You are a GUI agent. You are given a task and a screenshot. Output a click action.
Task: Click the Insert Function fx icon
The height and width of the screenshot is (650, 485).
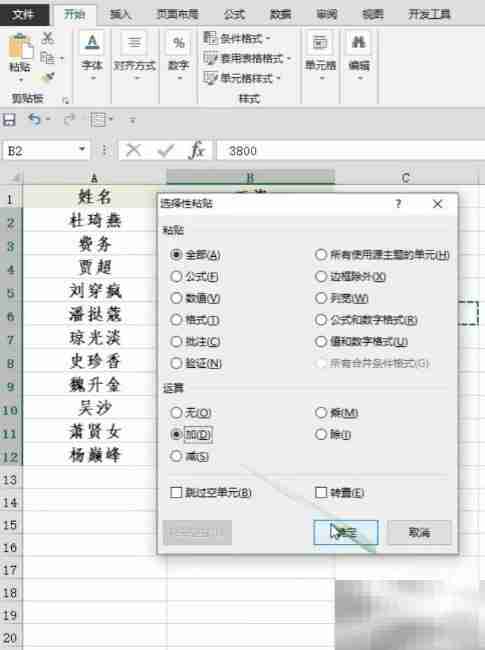(197, 150)
